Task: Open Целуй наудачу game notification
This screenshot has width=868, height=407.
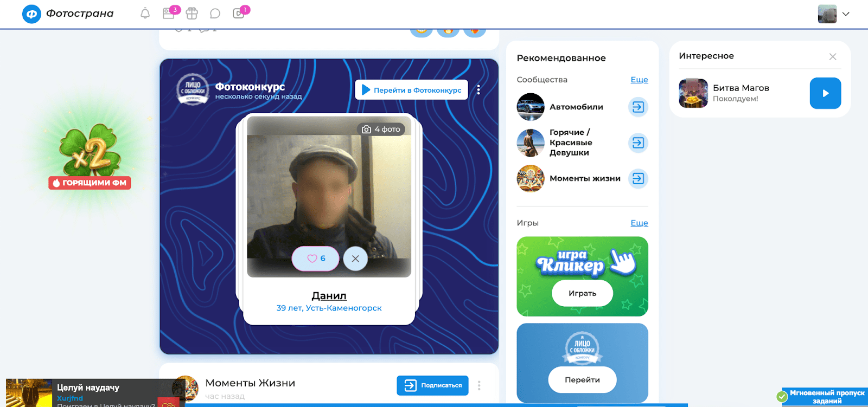Action: point(95,393)
